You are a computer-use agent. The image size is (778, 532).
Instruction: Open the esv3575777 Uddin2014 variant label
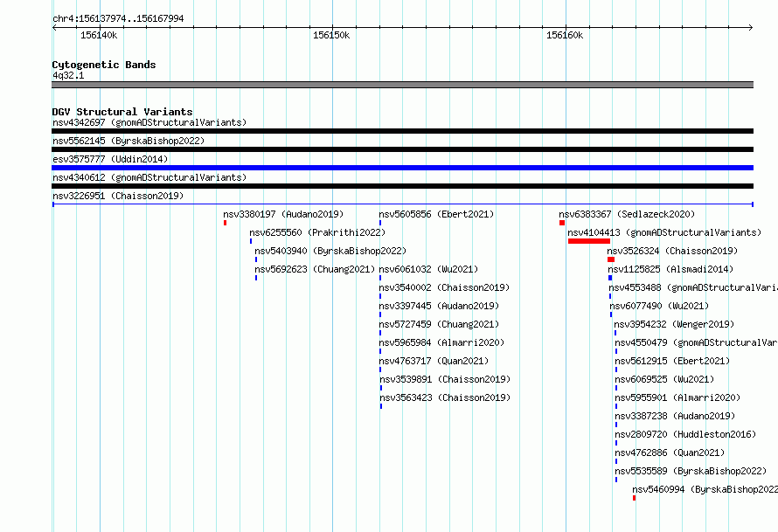point(110,159)
